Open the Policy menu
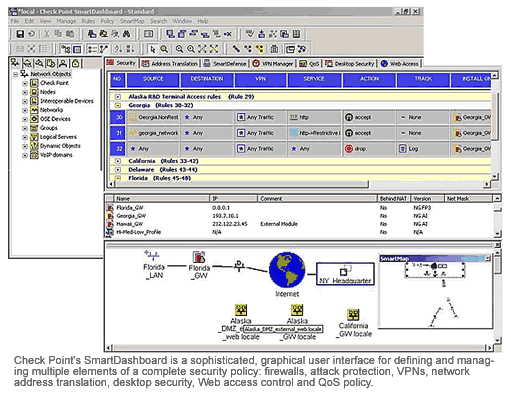511x394 pixels. pos(107,21)
